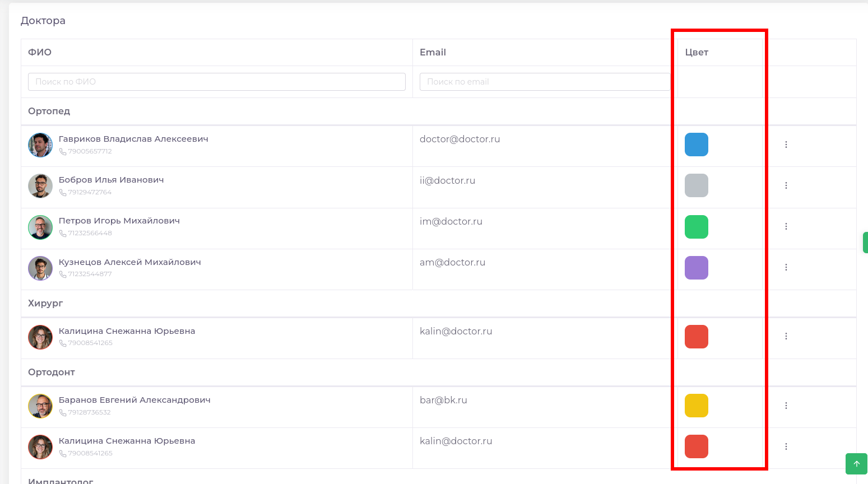Click the gray color swatch for Бобров
The height and width of the screenshot is (484, 868).
point(697,185)
